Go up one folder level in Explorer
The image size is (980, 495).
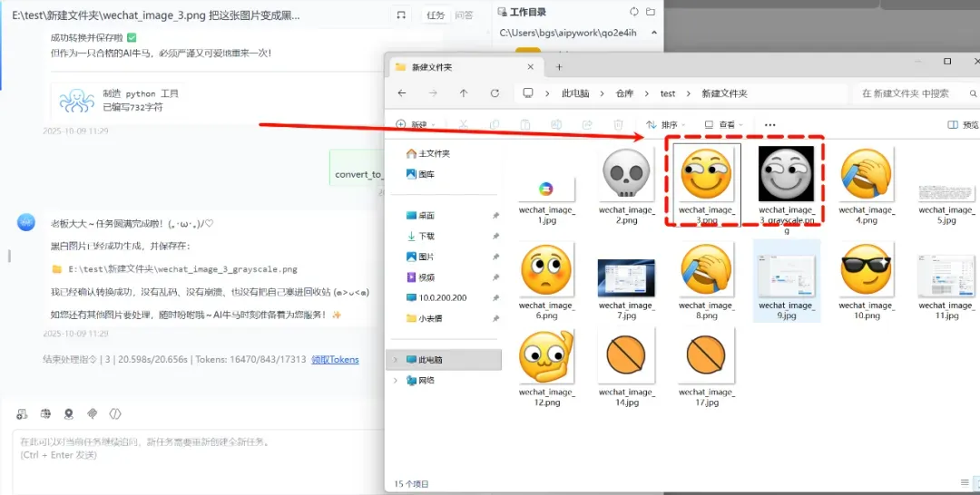463,93
